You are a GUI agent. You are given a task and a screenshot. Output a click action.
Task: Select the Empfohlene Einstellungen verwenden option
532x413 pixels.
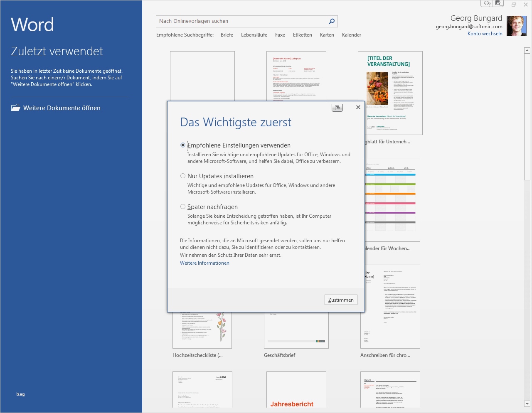[183, 145]
